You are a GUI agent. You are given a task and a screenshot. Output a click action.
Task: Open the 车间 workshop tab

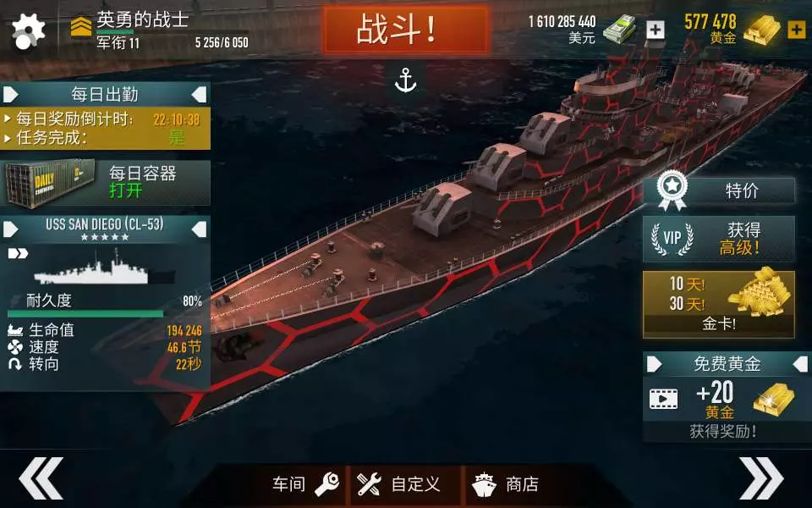click(305, 484)
